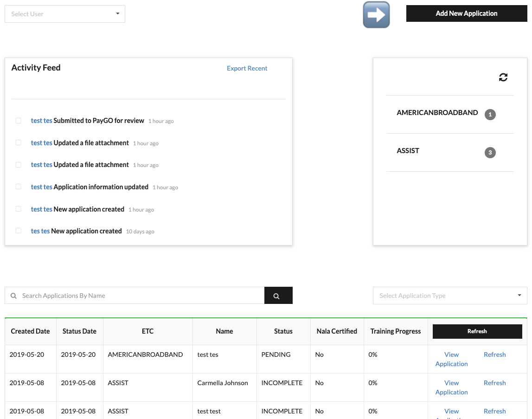Click the black Refresh button in table header
The image size is (532, 419).
pos(477,331)
